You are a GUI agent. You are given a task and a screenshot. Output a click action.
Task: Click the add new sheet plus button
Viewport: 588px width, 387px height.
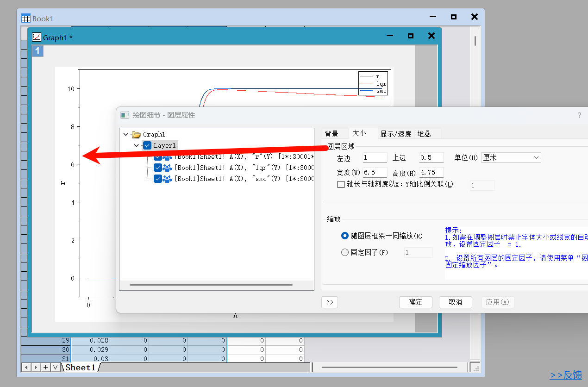[x=45, y=367]
